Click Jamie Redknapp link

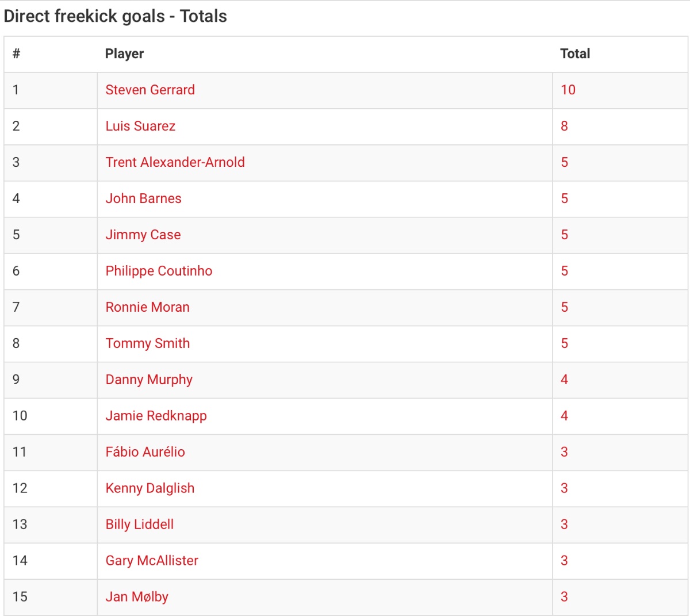[156, 416]
